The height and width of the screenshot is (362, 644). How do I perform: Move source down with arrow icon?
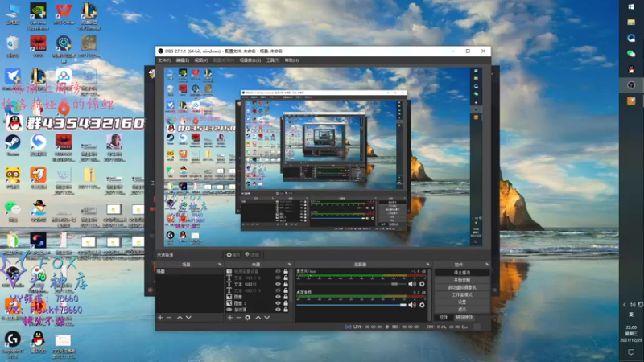(x=267, y=317)
